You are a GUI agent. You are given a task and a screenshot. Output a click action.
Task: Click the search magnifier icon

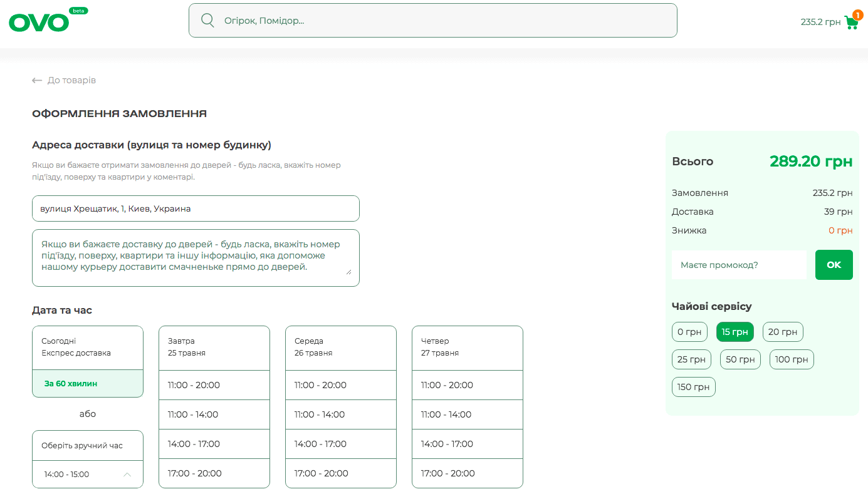[x=207, y=21]
